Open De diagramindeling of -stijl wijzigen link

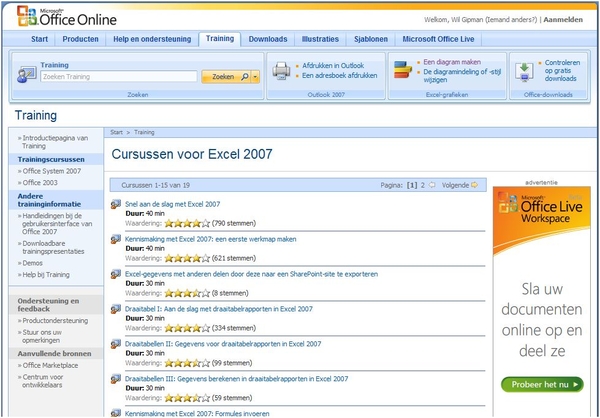click(462, 76)
